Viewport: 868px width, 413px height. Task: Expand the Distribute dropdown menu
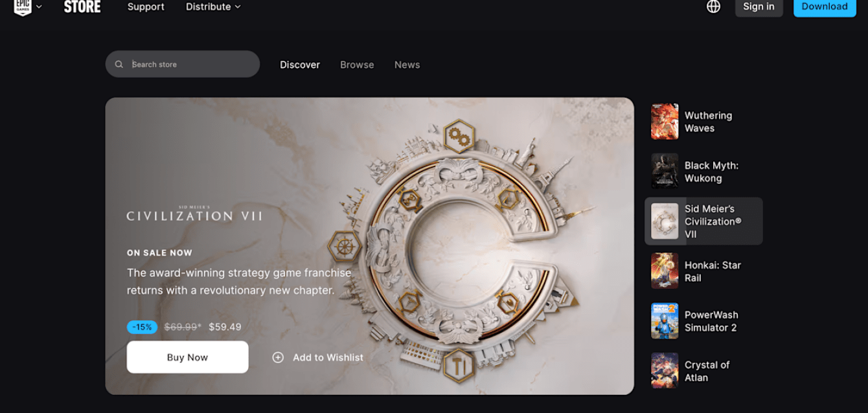(x=213, y=6)
